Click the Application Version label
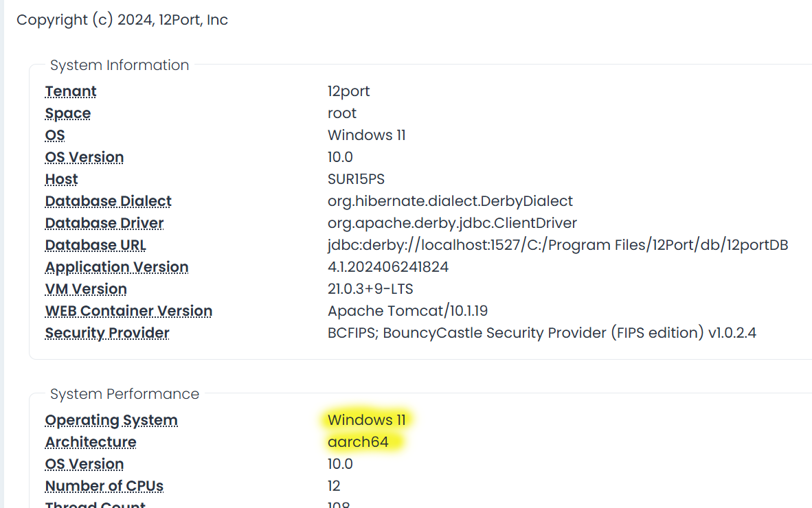 pyautogui.click(x=117, y=267)
